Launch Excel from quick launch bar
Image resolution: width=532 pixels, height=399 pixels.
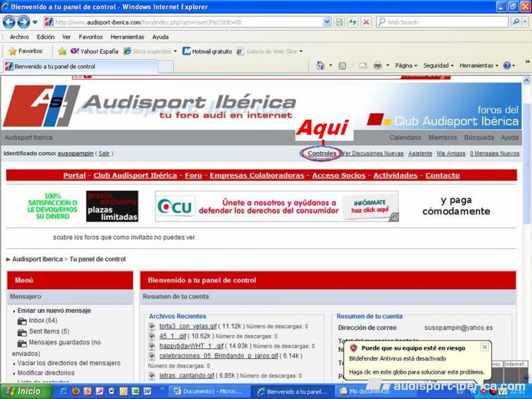tap(136, 392)
